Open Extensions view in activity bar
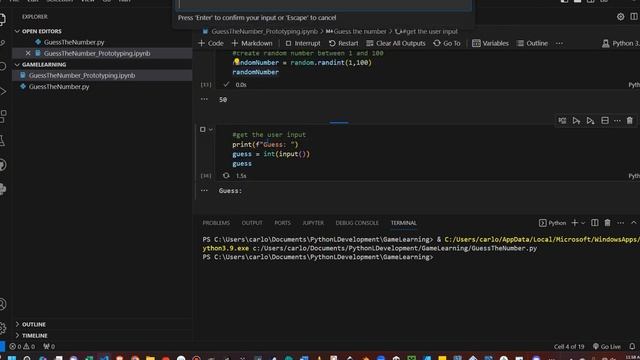This screenshot has height=360, width=640. click(x=2, y=116)
